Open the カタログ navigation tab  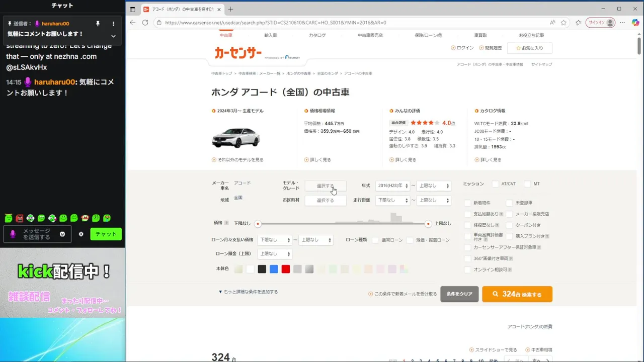[317, 35]
